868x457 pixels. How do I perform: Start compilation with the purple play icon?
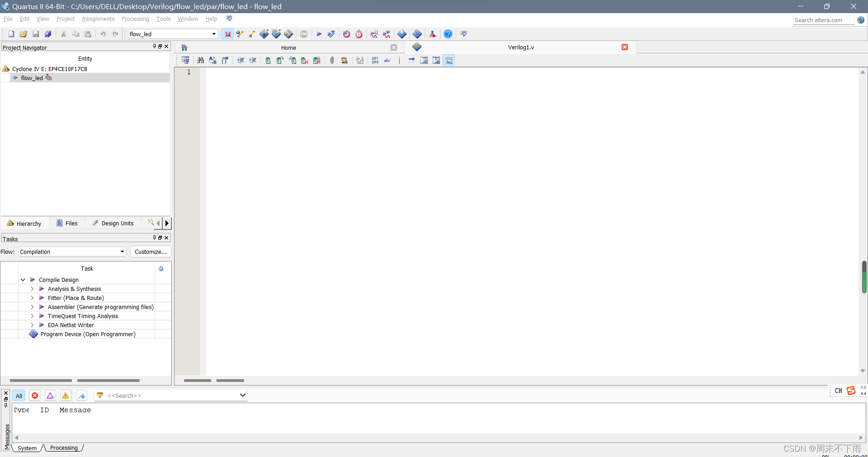[319, 34]
